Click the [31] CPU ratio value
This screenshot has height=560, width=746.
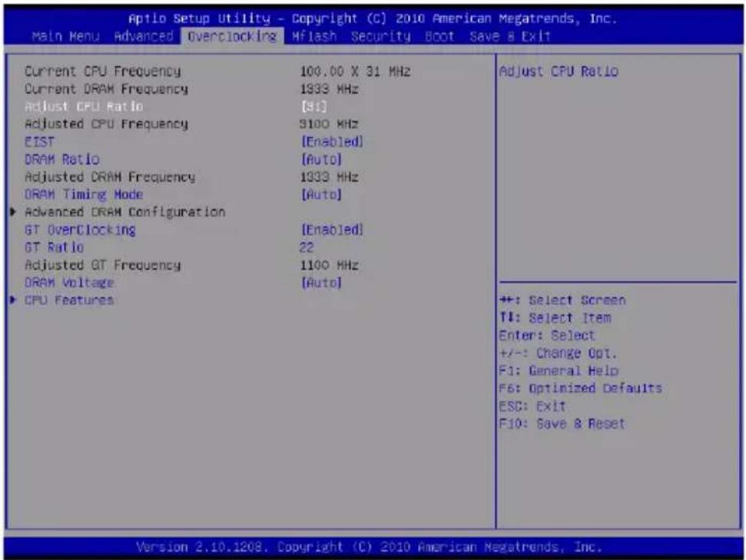tap(313, 106)
